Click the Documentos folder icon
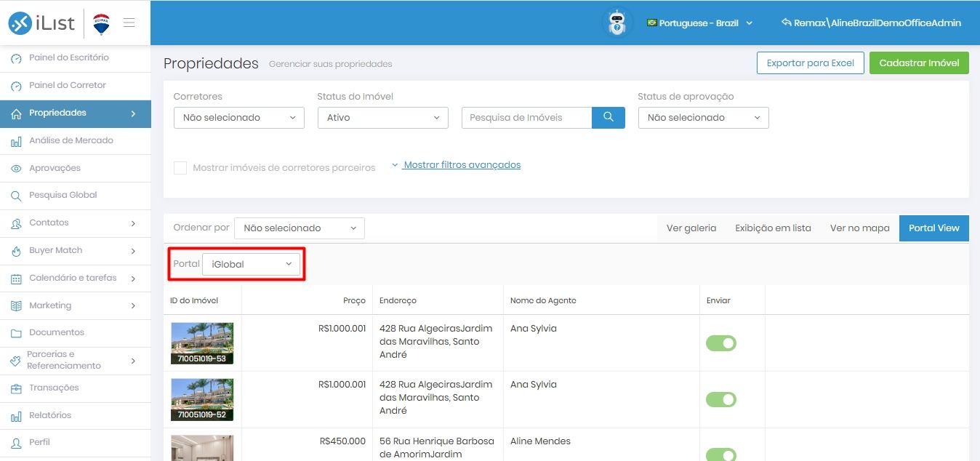The image size is (980, 461). coord(16,333)
